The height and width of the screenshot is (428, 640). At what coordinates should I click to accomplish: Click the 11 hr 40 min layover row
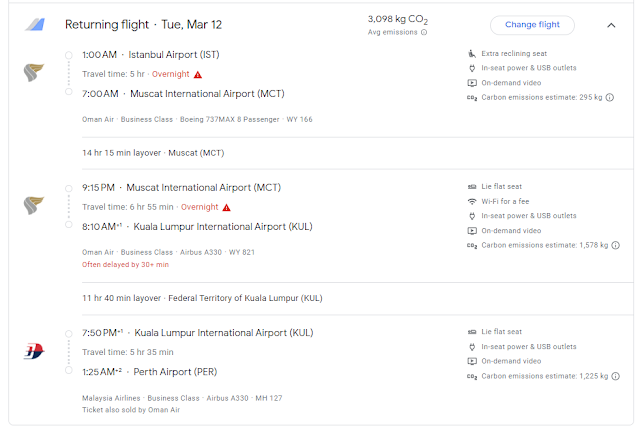point(202,298)
